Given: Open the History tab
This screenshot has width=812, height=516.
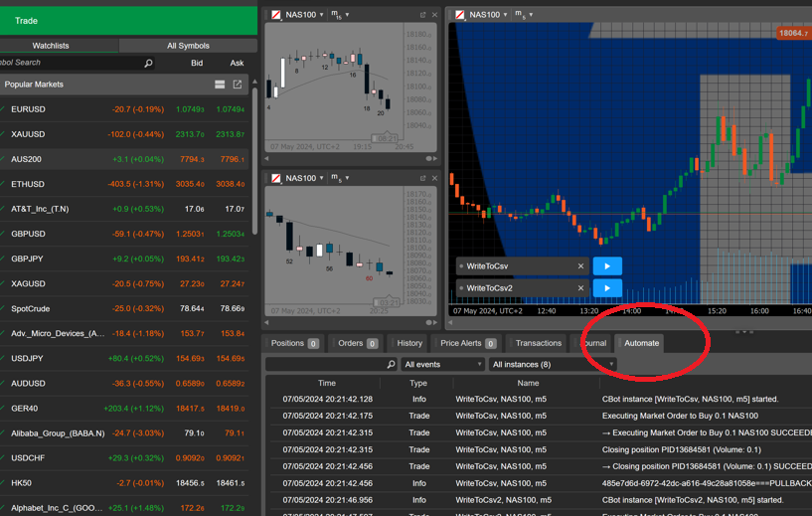Looking at the screenshot, I should click(x=409, y=343).
